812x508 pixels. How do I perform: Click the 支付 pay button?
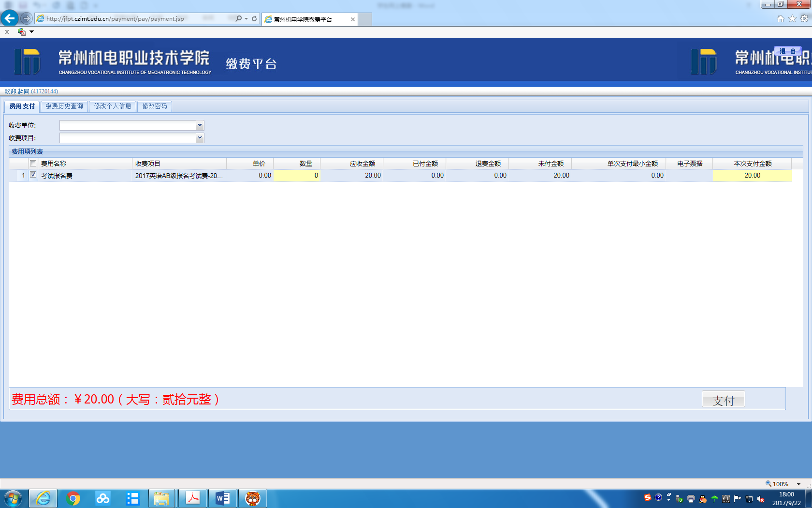tap(723, 400)
